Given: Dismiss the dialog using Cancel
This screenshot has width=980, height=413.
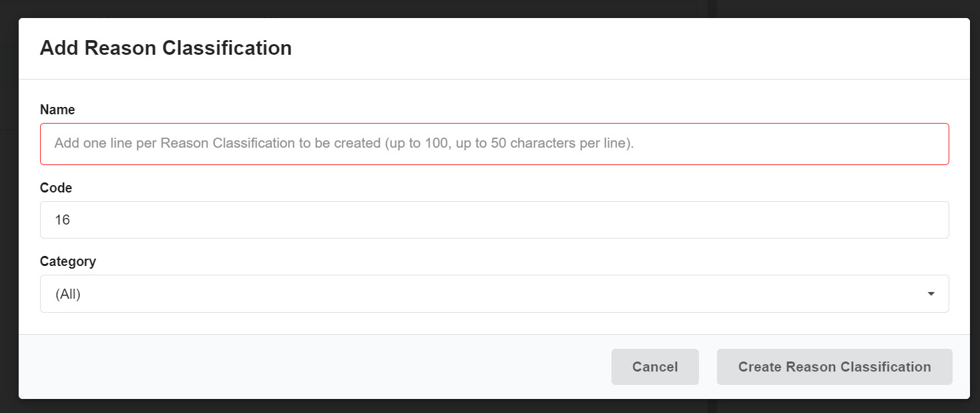Looking at the screenshot, I should 655,367.
